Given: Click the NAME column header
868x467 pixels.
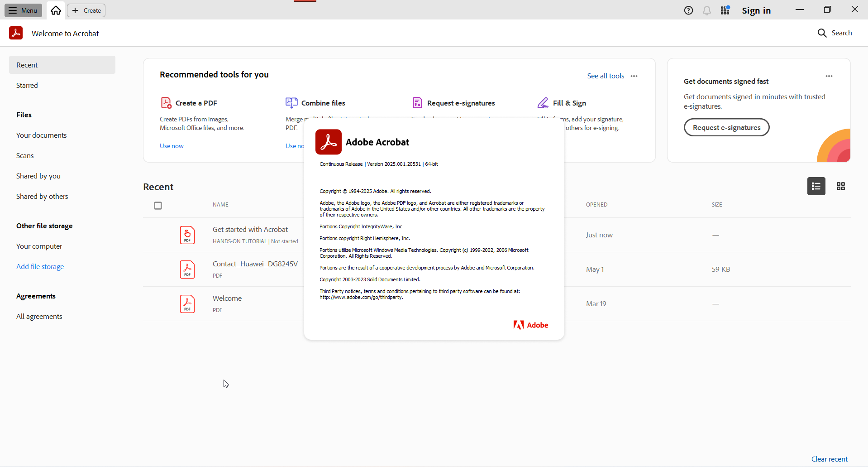Looking at the screenshot, I should (220, 205).
